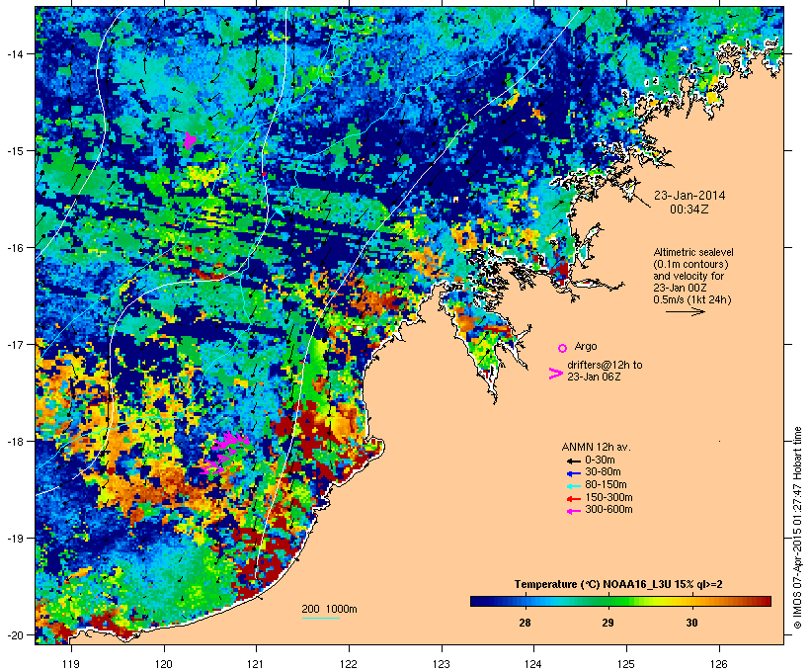The width and height of the screenshot is (810, 672).
Task: Click the black 0-30m arrow icon
Action: pyautogui.click(x=573, y=462)
